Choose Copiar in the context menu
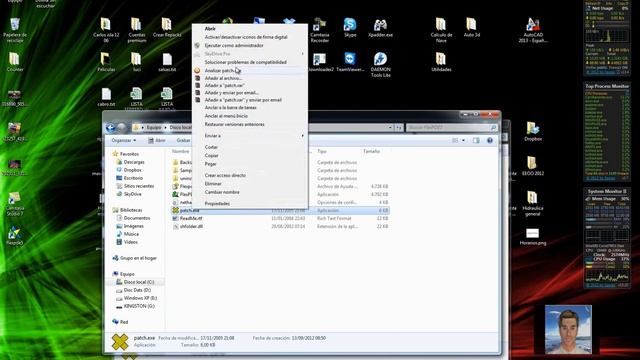Viewport: 640px width, 360px height. pyautogui.click(x=211, y=156)
